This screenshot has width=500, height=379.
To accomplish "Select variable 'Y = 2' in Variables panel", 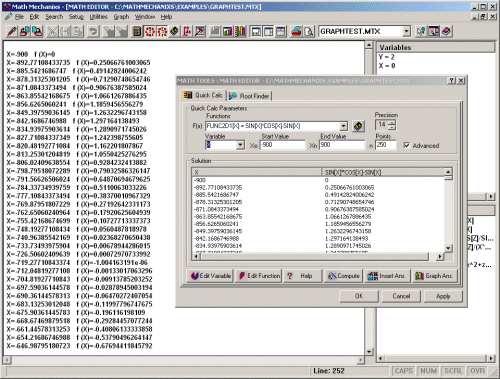I will click(x=386, y=57).
